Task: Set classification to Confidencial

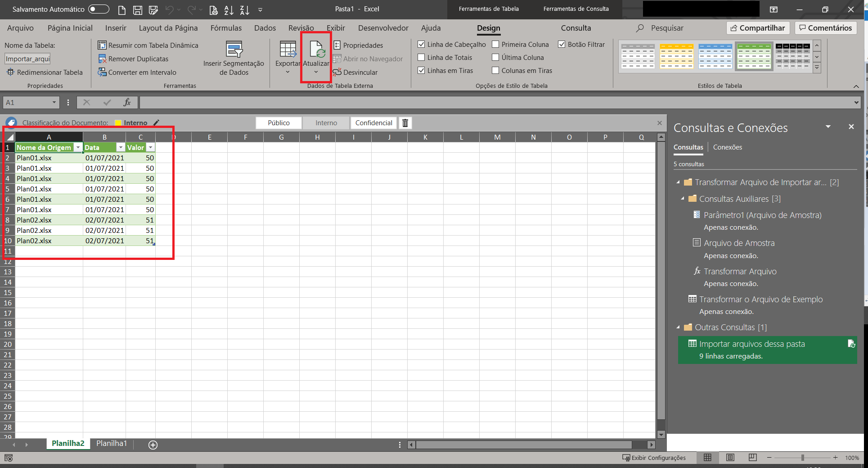Action: [x=373, y=123]
